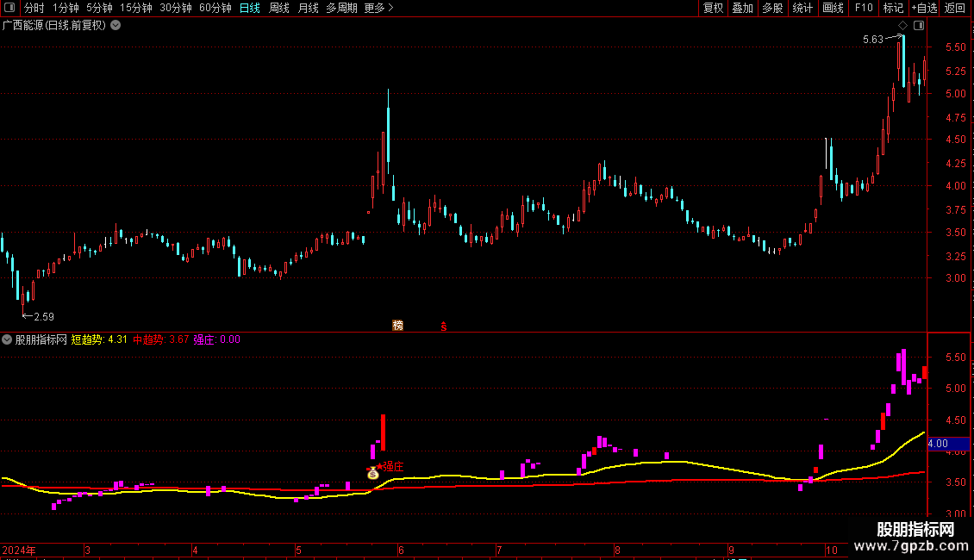Screen dimensions: 974x560
Task: Open the F10 company info
Action: click(864, 8)
